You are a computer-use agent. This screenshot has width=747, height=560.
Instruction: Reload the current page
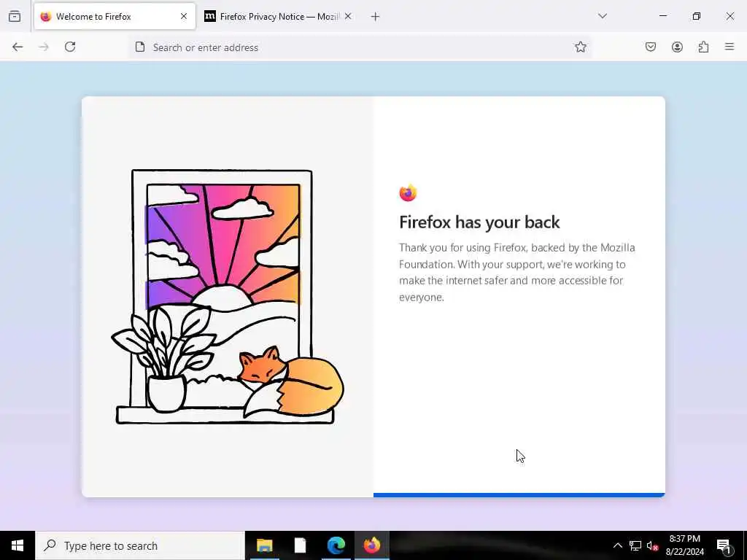click(x=70, y=47)
